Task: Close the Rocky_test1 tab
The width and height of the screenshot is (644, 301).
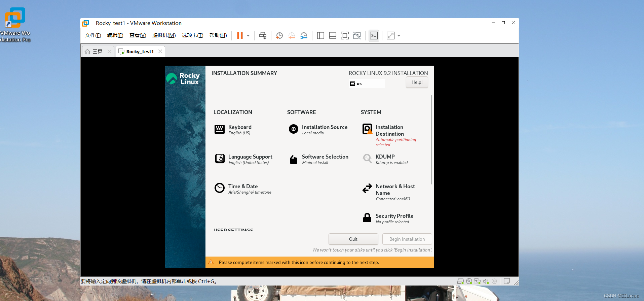Action: [160, 52]
